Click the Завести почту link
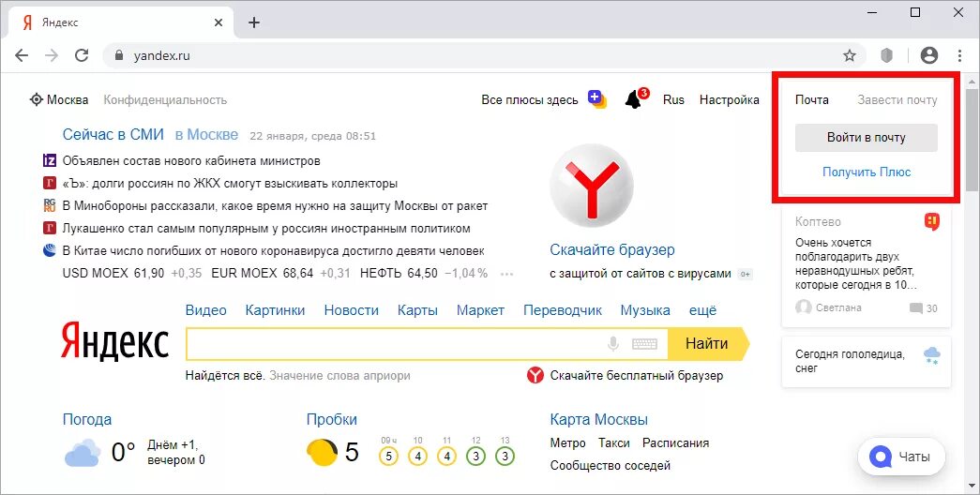This screenshot has width=980, height=495. [x=897, y=99]
